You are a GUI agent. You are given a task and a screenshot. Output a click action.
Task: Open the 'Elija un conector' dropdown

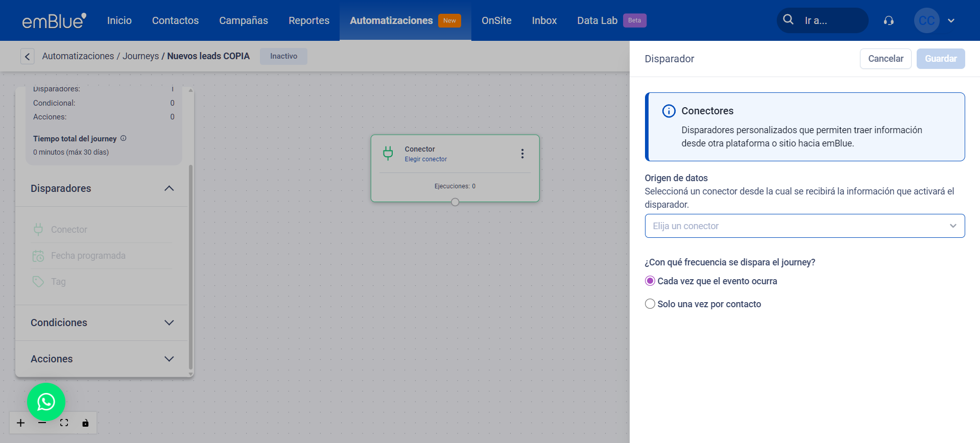804,226
